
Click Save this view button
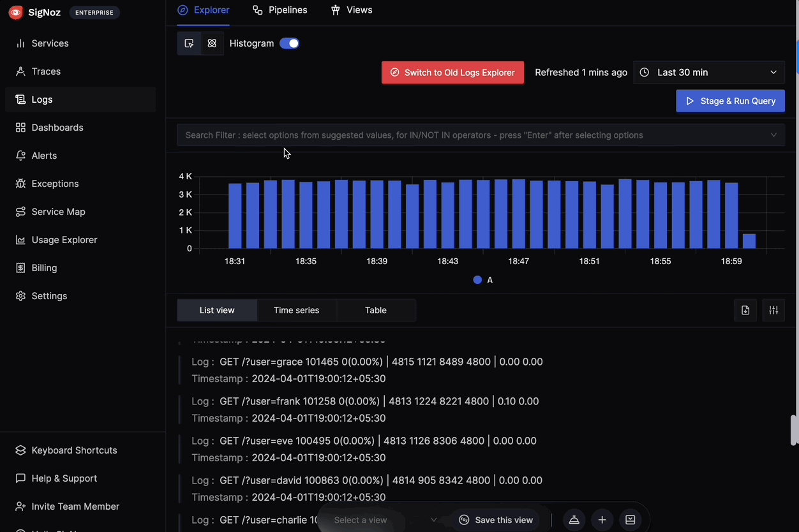tap(496, 520)
